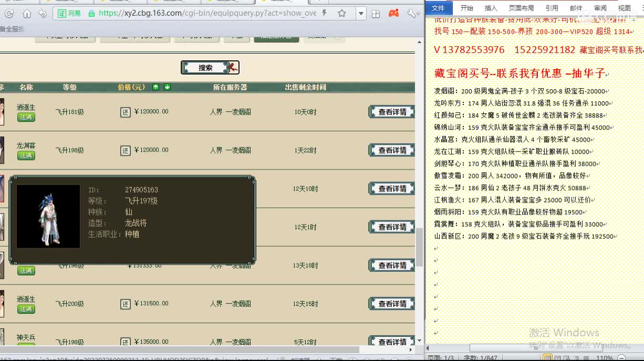Open the Word 引用 ribbon tab

click(x=552, y=8)
